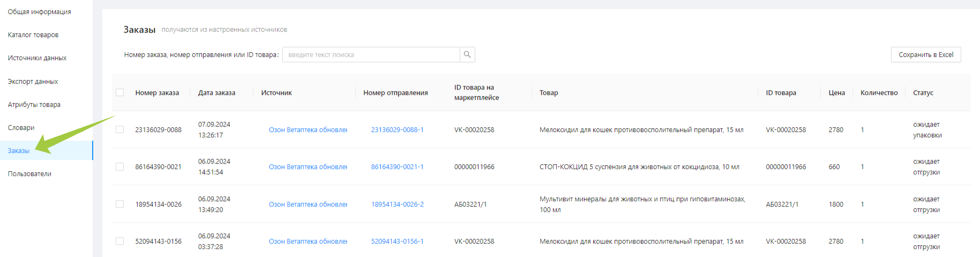Mark the checkbox for order 52094143-0156
980x257 pixels.
click(120, 241)
